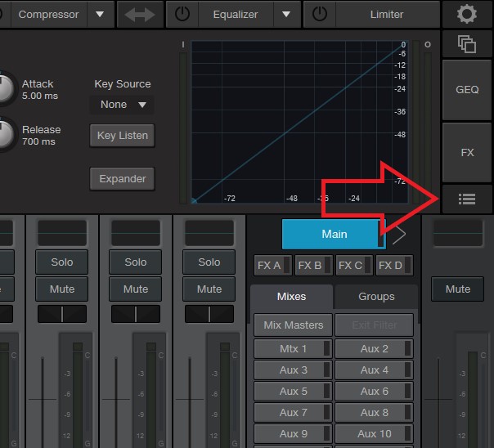This screenshot has height=448, width=494.
Task: Select the Aux 3 mix
Action: pyautogui.click(x=293, y=370)
